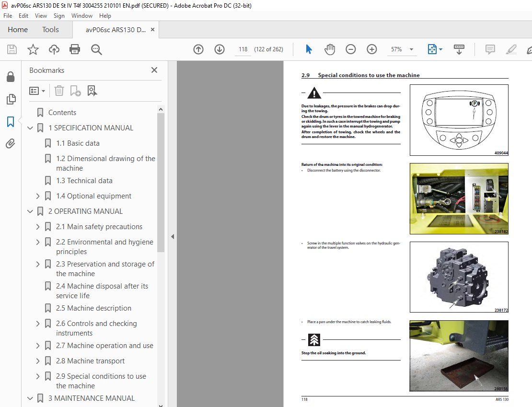This screenshot has width=532, height=407.
Task: Go to 1.2 Dimensional drawing bookmark
Action: pyautogui.click(x=105, y=163)
